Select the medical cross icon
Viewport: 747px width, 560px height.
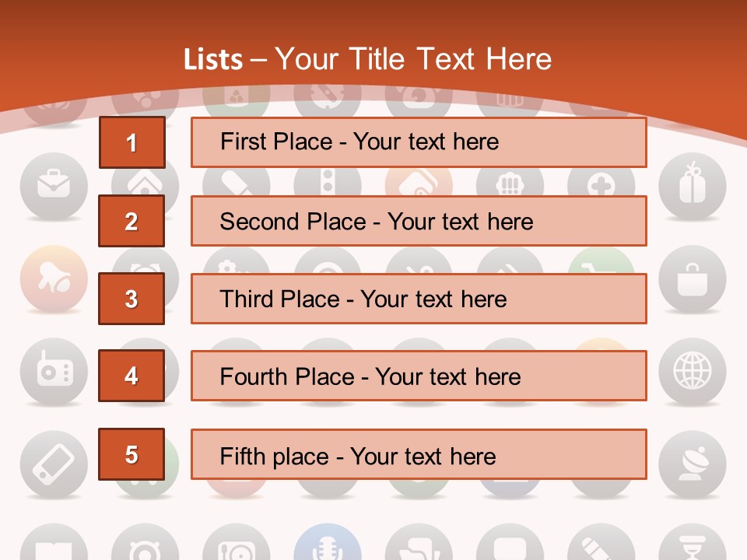(x=601, y=184)
